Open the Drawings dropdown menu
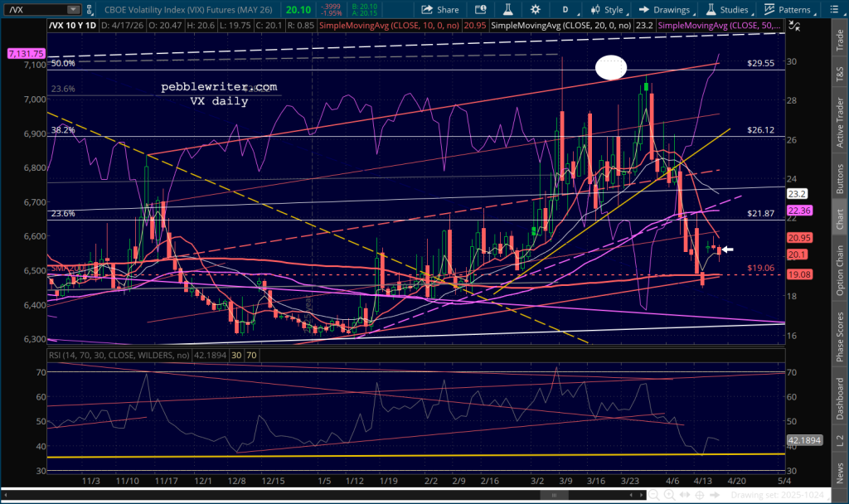The width and height of the screenshot is (849, 504). pos(665,10)
